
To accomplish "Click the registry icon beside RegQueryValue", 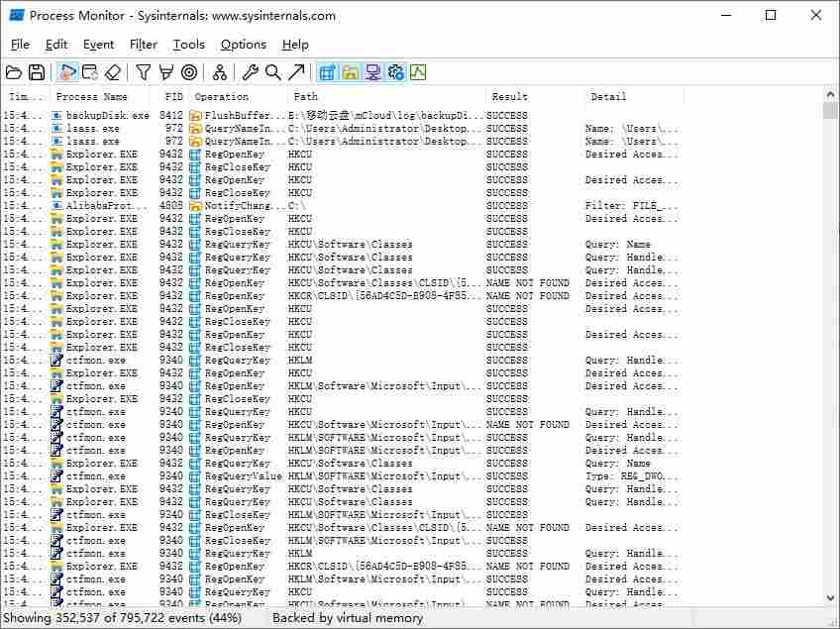I will point(195,476).
